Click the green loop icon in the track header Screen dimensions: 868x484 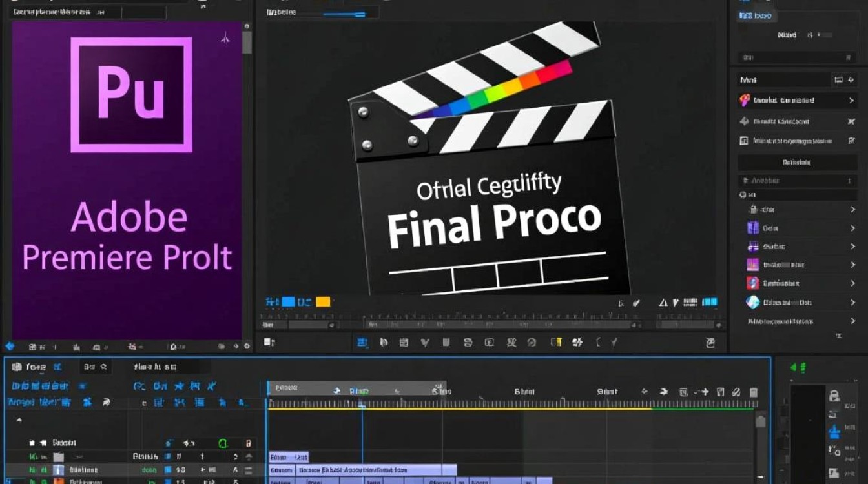tap(223, 443)
